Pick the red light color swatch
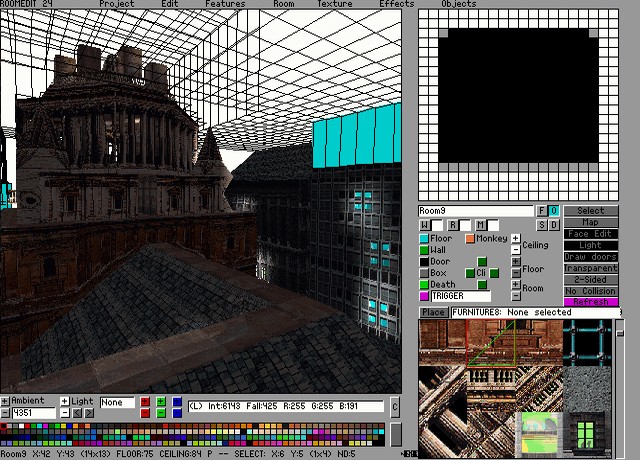The width and height of the screenshot is (640, 460). tap(145, 402)
